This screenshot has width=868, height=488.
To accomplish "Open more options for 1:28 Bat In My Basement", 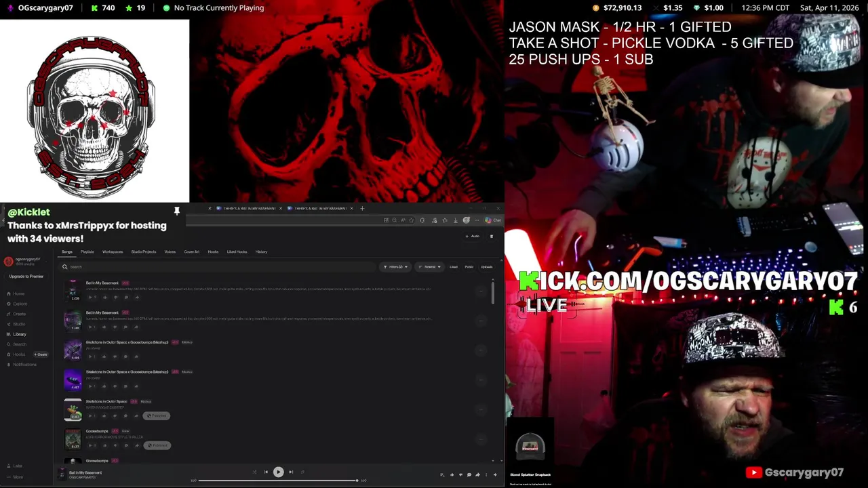I will (481, 291).
